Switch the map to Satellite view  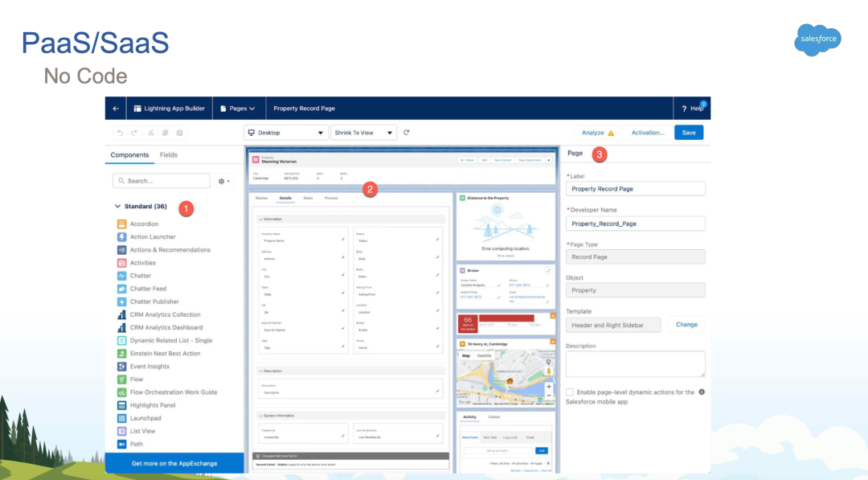coord(485,356)
